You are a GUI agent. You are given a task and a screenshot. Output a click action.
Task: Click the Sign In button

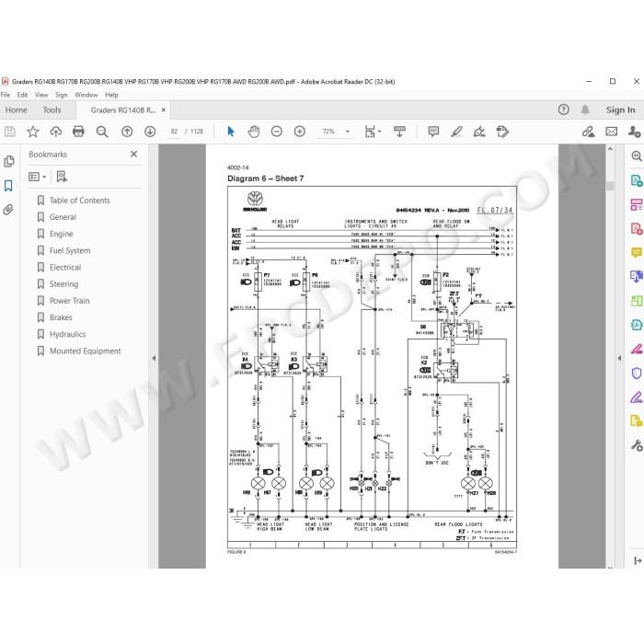pos(621,109)
